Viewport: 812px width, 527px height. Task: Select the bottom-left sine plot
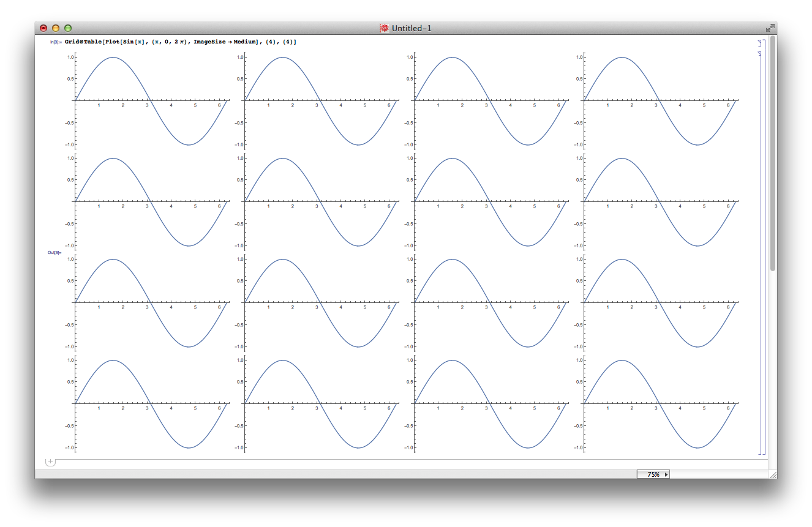coord(151,403)
